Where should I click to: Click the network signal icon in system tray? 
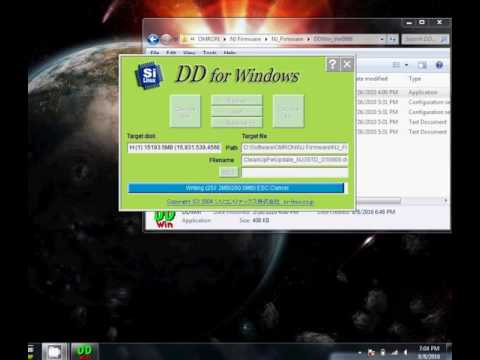tap(395, 352)
